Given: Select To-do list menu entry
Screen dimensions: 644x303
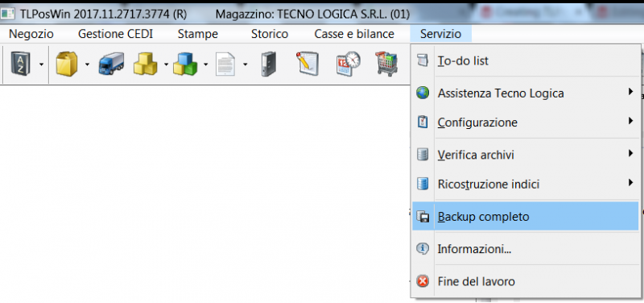Looking at the screenshot, I should tap(526, 61).
